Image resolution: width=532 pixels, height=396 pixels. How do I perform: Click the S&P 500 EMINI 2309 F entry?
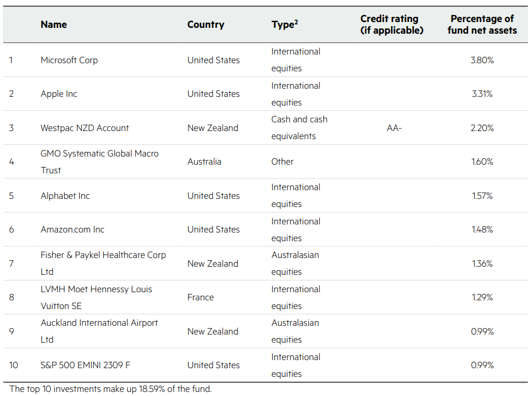(85, 365)
